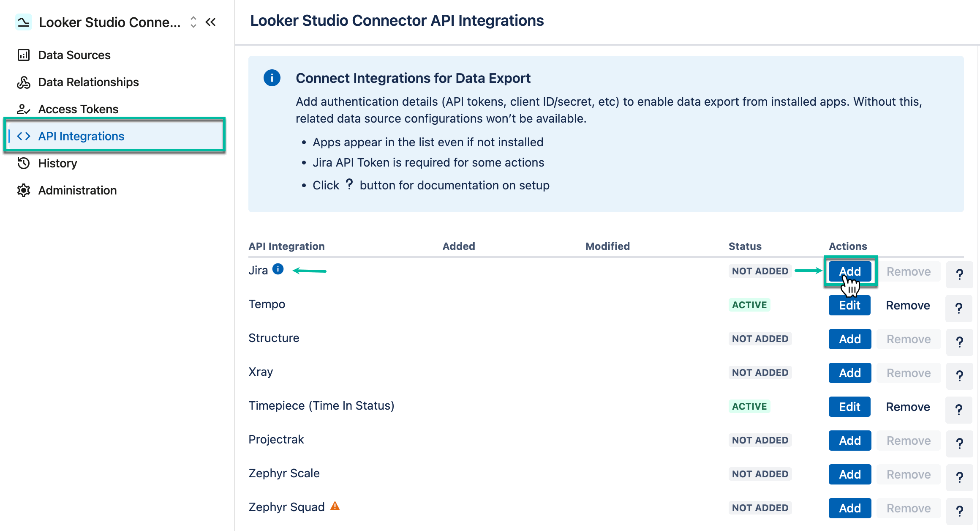The height and width of the screenshot is (531, 980).
Task: Click Tempo's question mark help icon
Action: coord(959,308)
